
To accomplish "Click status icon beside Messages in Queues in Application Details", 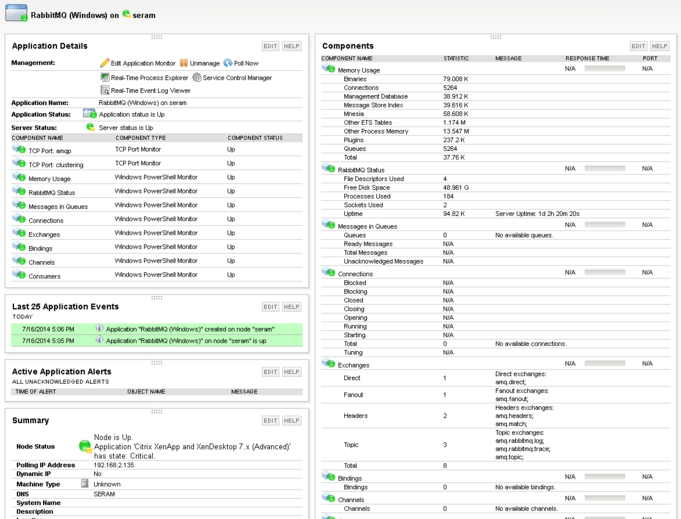I will 19,205.
